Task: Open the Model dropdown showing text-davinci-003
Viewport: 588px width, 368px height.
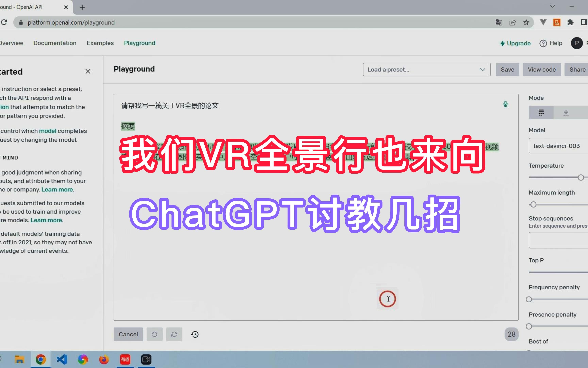Action: (x=558, y=146)
